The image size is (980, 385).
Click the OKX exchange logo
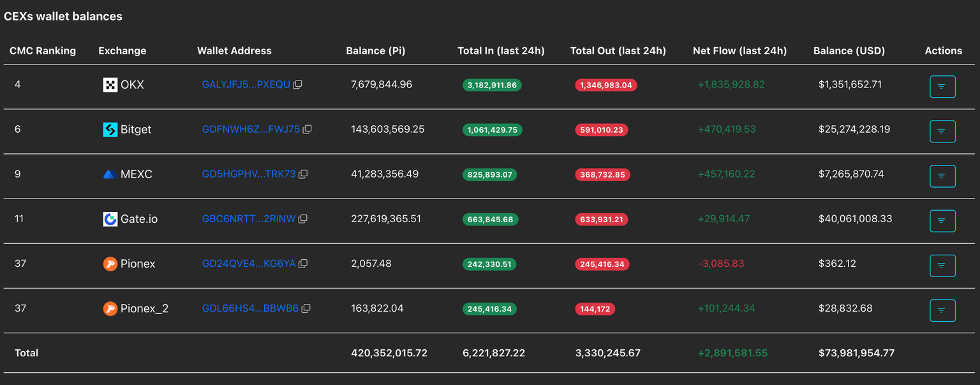click(110, 85)
